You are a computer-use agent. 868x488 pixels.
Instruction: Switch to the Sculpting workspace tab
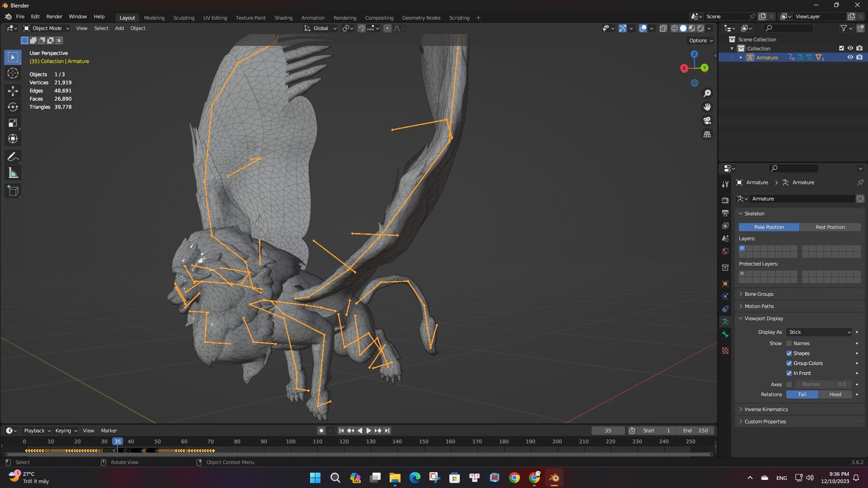[x=184, y=18]
